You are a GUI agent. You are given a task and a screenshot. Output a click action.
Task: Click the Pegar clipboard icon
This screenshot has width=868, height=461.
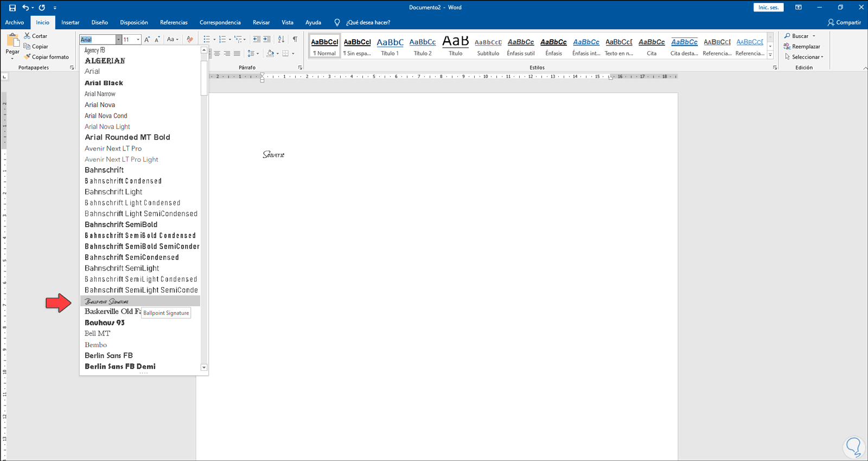tap(12, 40)
